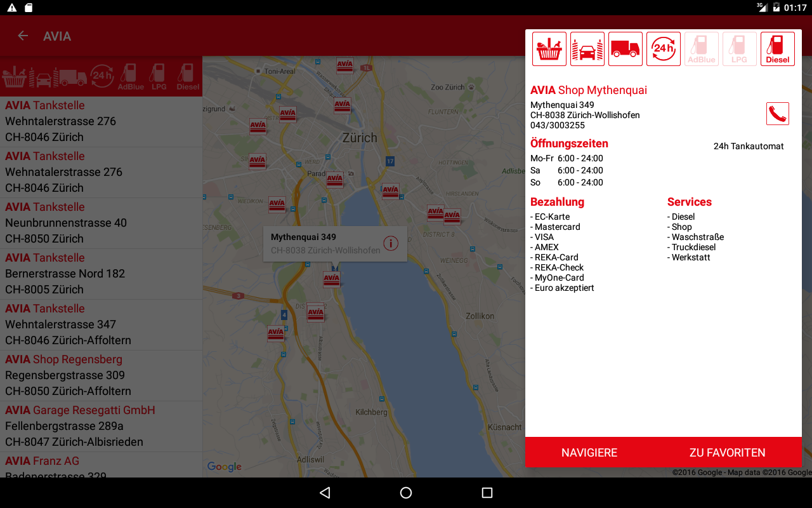Select AVIA Tankstelle at Wehnatalerstrasse 276
Screen dimensions: 812x508
(101, 172)
